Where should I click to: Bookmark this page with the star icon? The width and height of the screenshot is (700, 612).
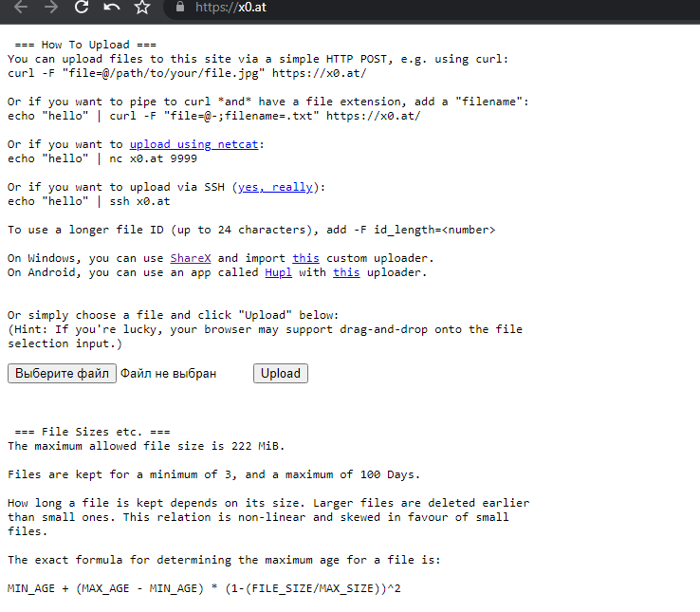point(142,8)
